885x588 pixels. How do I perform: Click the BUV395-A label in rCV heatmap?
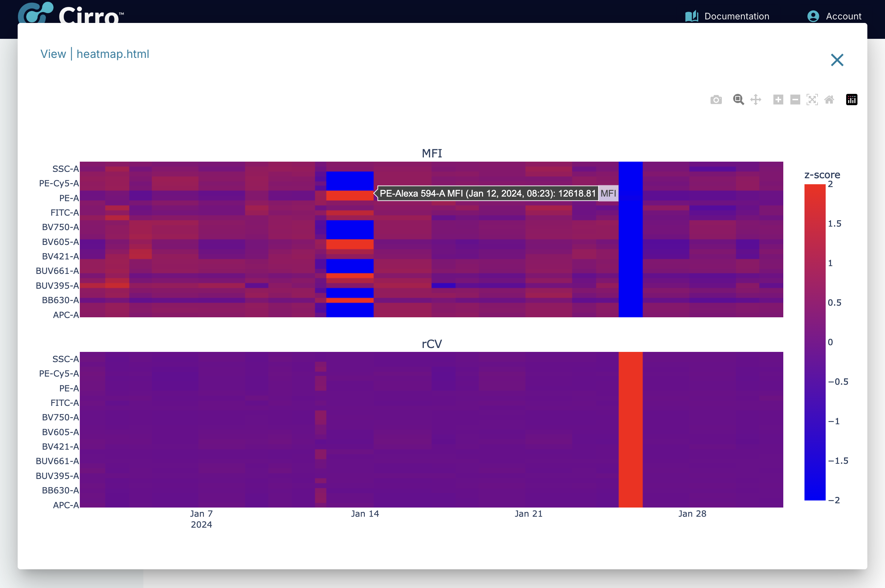coord(58,476)
